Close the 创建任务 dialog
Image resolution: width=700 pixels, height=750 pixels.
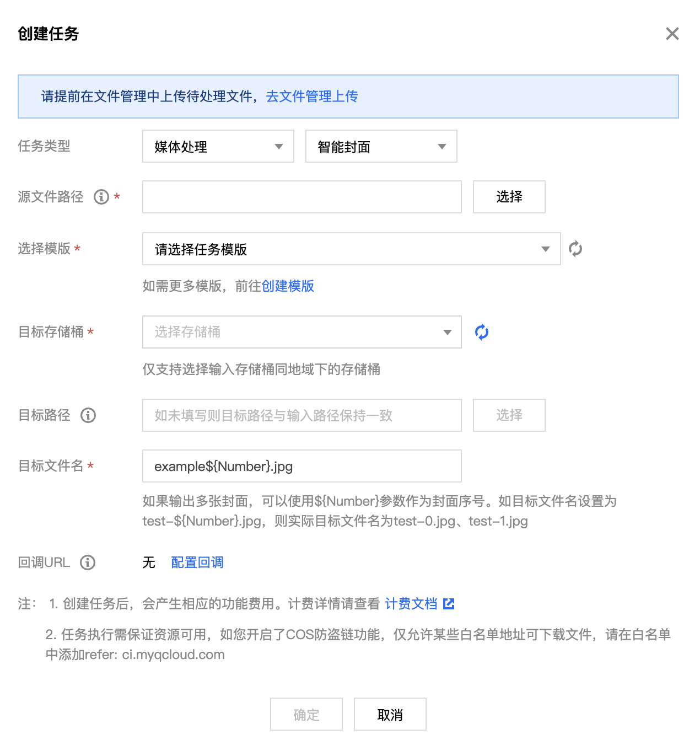pos(672,34)
